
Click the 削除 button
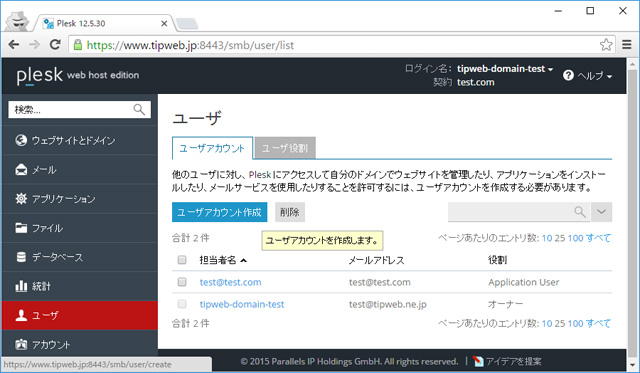tap(290, 212)
